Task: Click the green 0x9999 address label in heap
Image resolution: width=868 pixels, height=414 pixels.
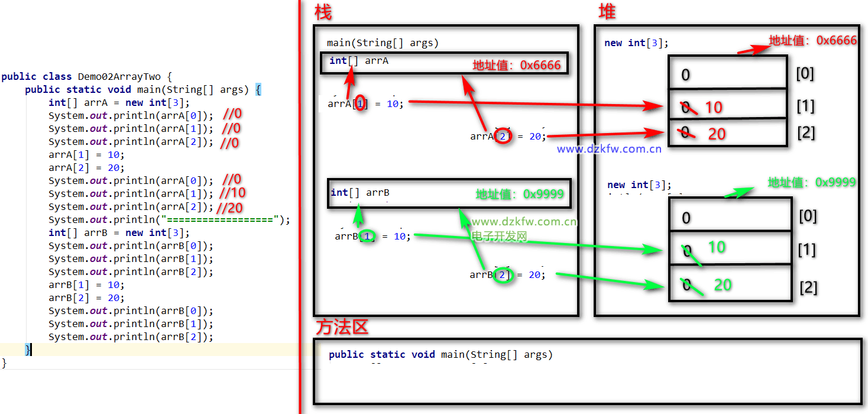Action: pyautogui.click(x=811, y=182)
